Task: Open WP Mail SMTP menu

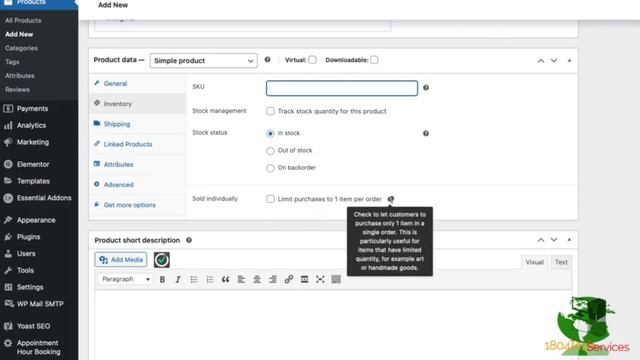Action: (39, 304)
